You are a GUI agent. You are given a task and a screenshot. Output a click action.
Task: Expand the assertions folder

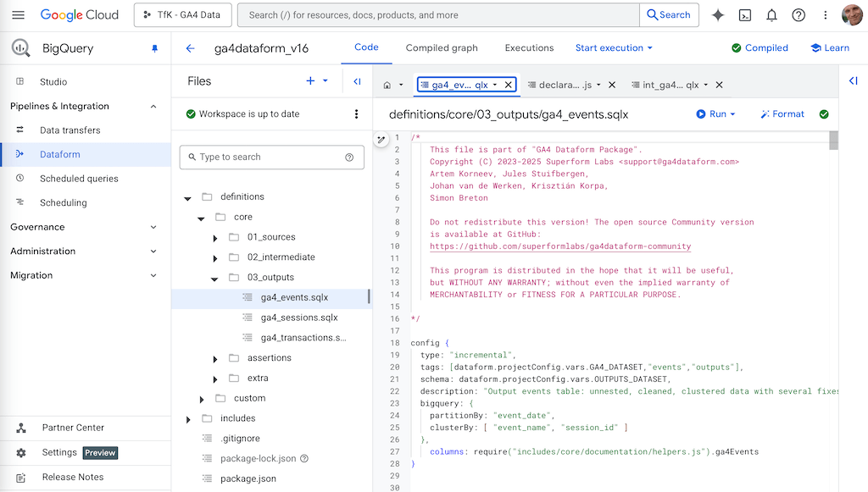[214, 359]
